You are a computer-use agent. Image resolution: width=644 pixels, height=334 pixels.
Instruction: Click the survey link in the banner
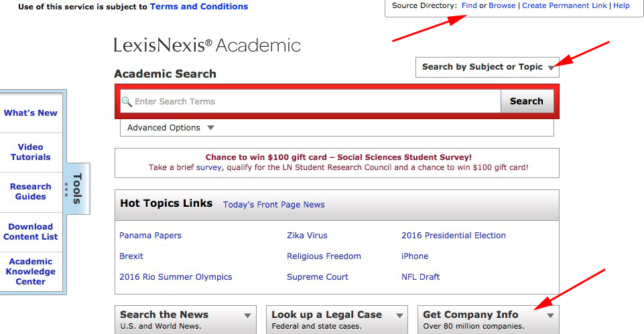pos(210,167)
